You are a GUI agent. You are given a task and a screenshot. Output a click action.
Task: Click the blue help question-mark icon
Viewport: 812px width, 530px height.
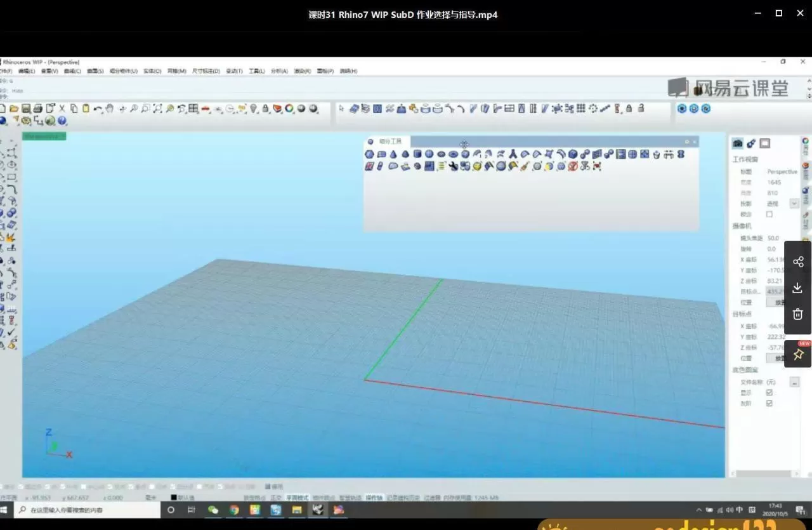coord(62,121)
